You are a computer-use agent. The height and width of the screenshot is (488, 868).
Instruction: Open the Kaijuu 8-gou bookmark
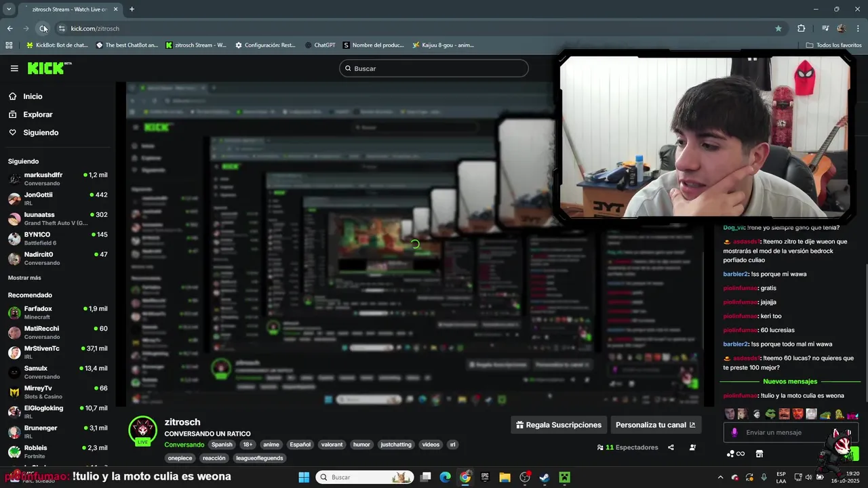coord(443,45)
